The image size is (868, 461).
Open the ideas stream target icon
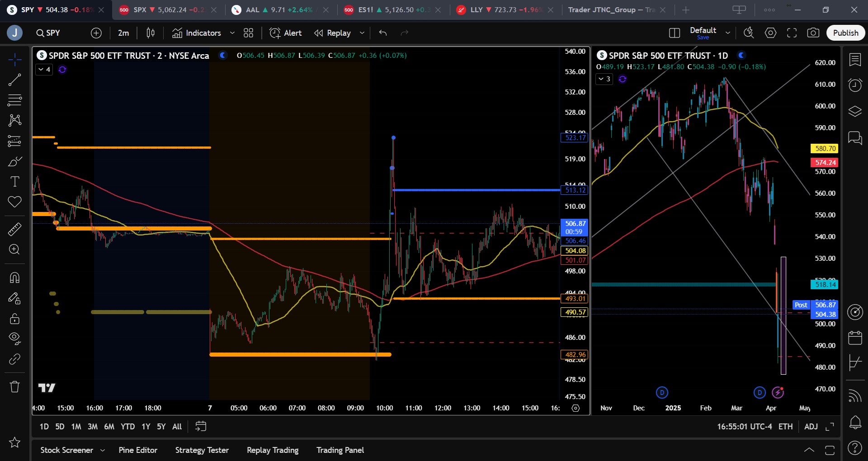(855, 312)
